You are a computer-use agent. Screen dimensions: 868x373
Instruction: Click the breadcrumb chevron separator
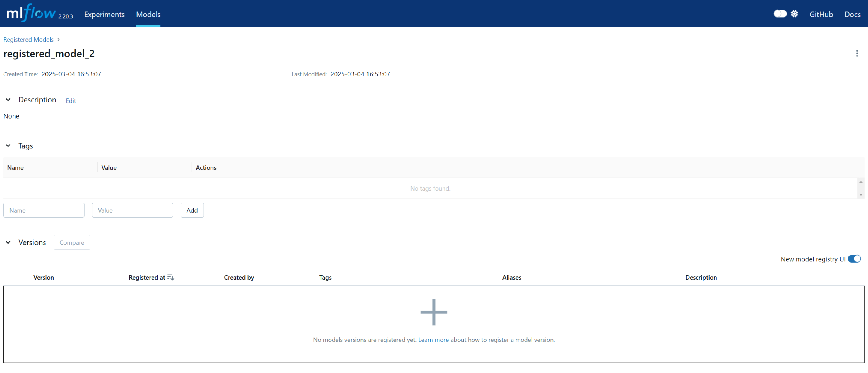tap(59, 40)
